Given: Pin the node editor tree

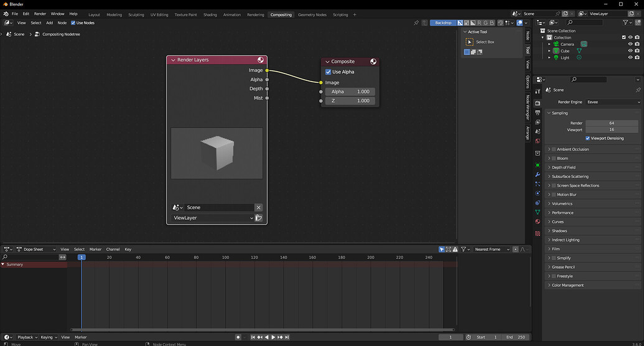Looking at the screenshot, I should click(x=416, y=23).
